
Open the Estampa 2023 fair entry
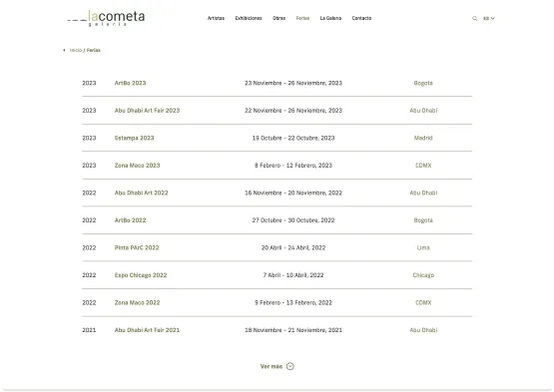click(134, 138)
